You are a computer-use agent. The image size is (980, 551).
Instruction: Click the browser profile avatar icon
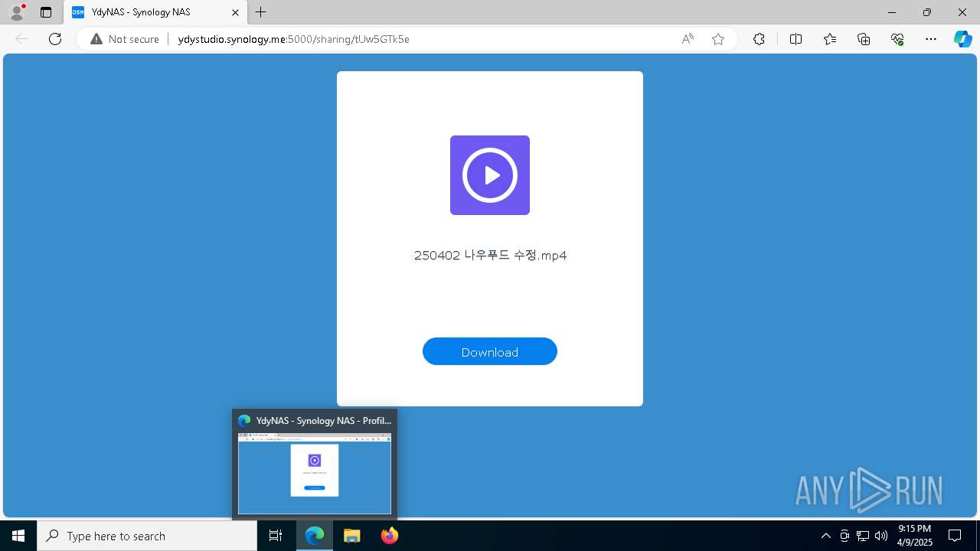click(17, 12)
